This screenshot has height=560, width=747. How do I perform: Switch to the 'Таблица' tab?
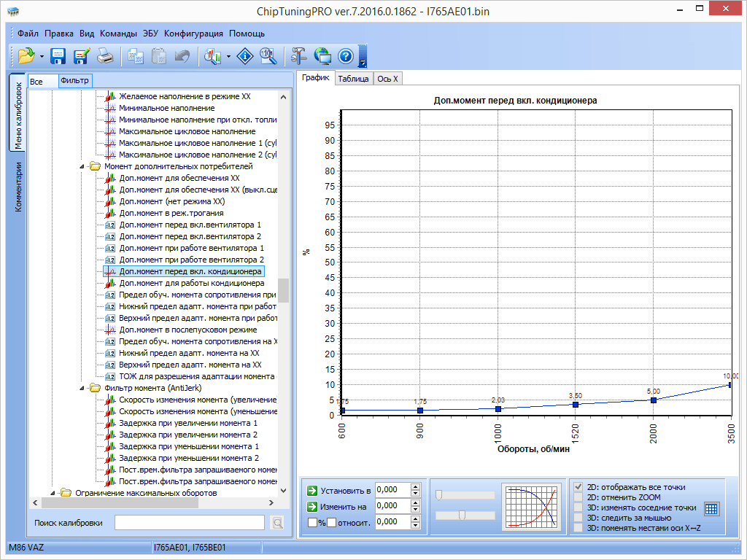coord(353,79)
